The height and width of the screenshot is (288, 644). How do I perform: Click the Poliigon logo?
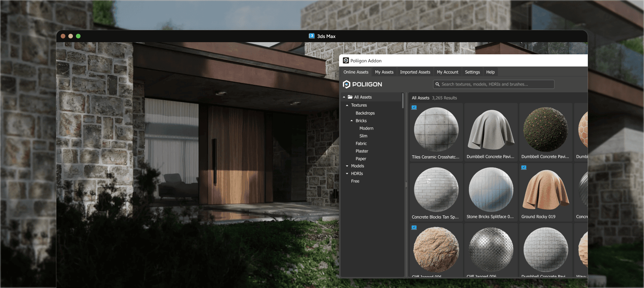click(362, 84)
